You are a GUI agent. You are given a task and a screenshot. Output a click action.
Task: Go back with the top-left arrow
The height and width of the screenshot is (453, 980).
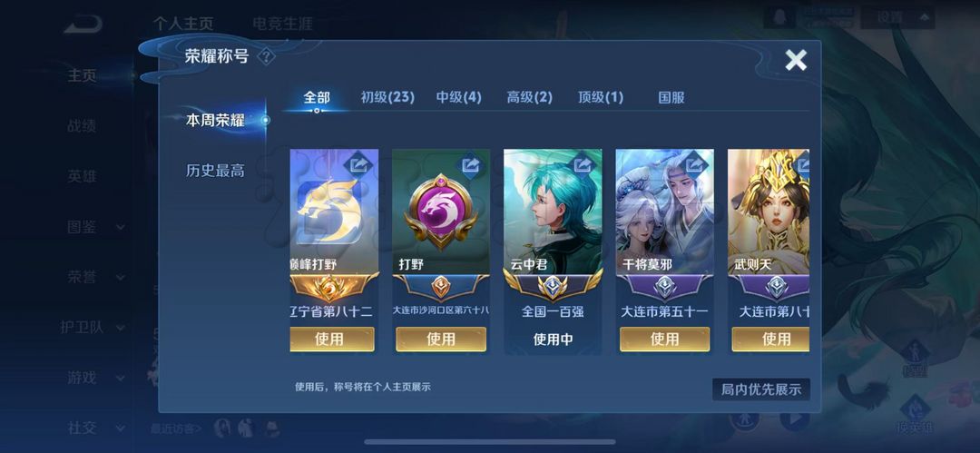(x=83, y=25)
